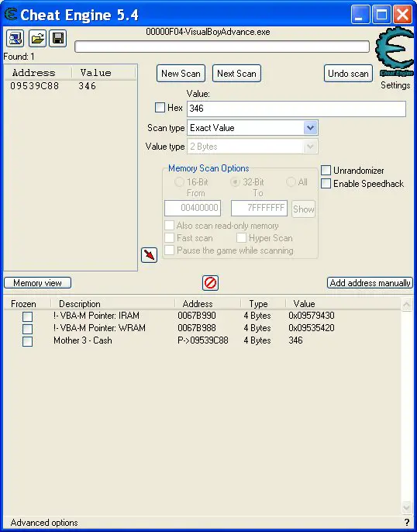The width and height of the screenshot is (417, 532).
Task: Select the All radio button
Action: click(x=291, y=182)
